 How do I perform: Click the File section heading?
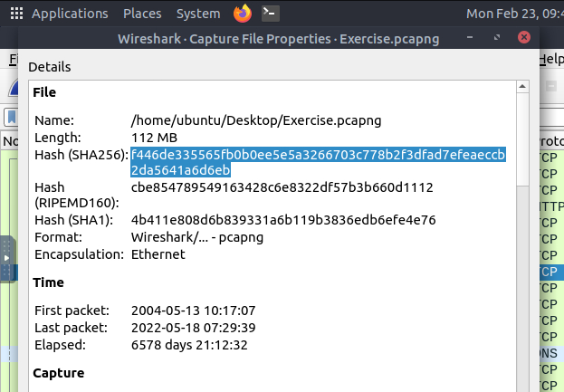(44, 92)
